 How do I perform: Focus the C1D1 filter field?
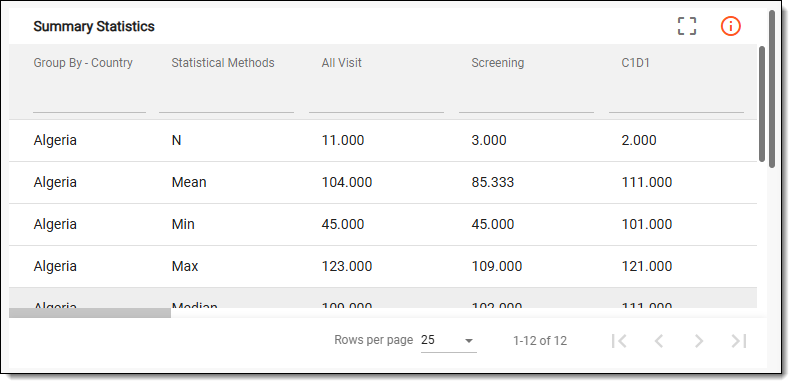click(676, 102)
